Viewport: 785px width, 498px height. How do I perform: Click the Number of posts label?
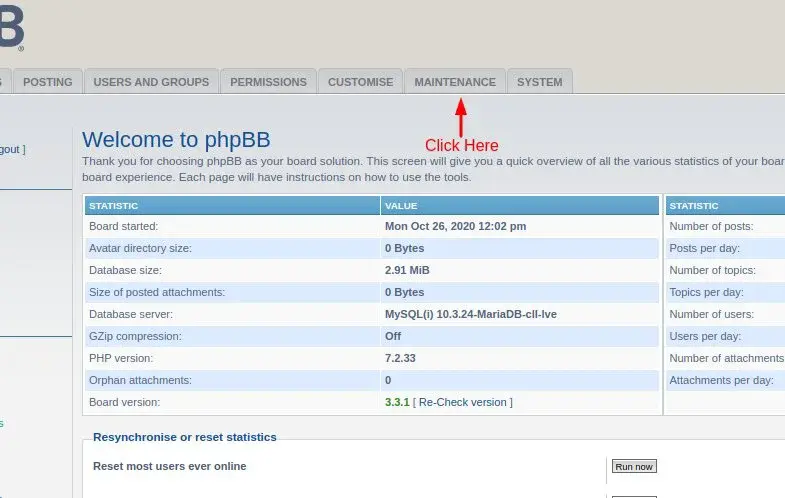[x=711, y=226]
